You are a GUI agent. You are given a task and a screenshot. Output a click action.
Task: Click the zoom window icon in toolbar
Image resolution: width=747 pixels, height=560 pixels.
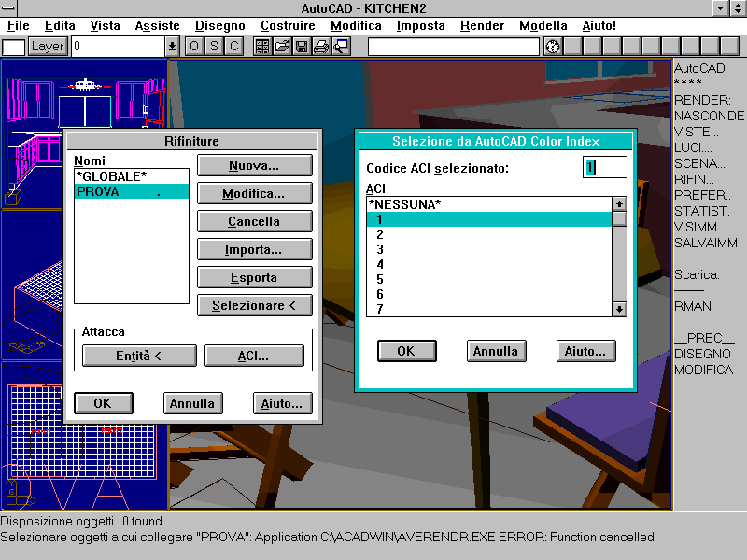point(341,46)
